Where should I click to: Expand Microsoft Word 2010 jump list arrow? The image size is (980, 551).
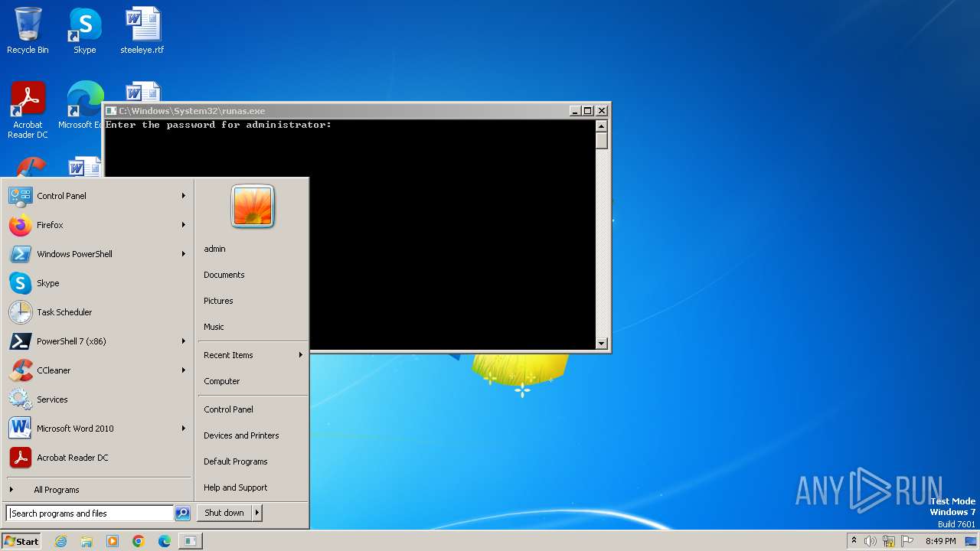[184, 429]
